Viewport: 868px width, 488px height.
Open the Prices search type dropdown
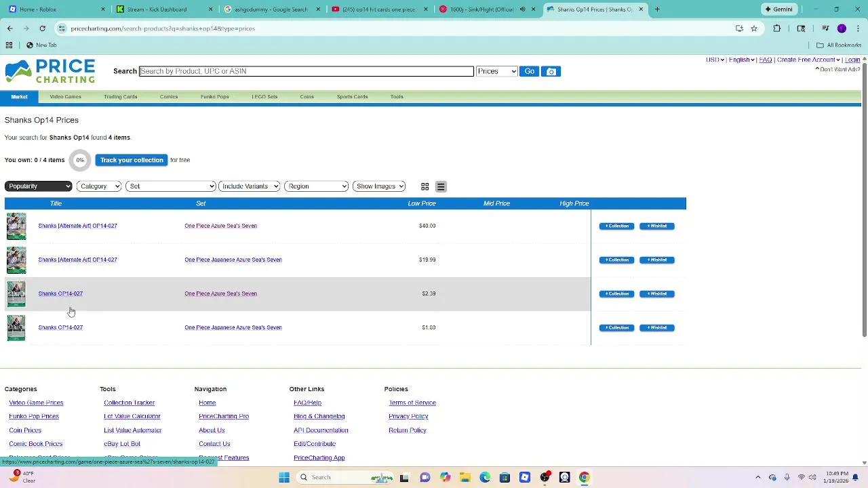(496, 71)
